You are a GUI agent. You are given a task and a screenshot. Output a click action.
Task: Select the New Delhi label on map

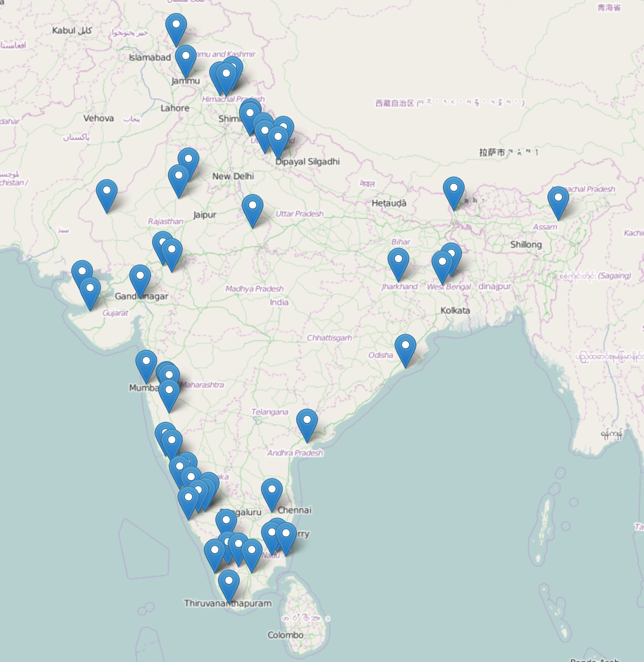click(233, 176)
